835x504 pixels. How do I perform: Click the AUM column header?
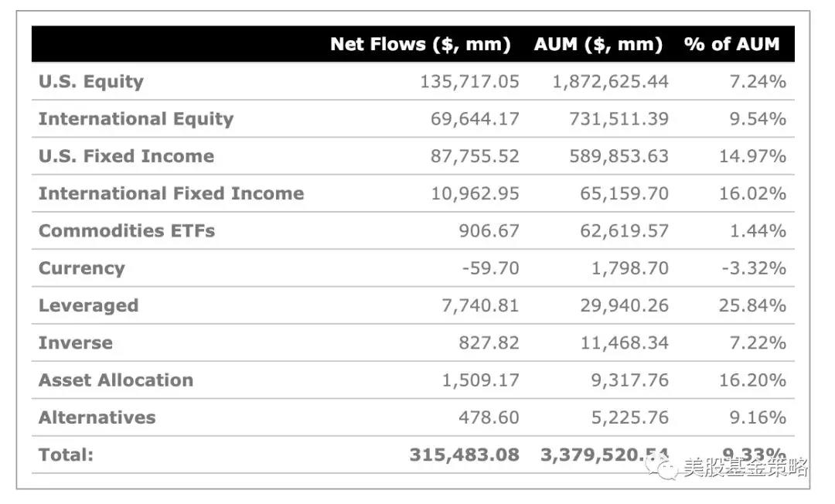598,45
